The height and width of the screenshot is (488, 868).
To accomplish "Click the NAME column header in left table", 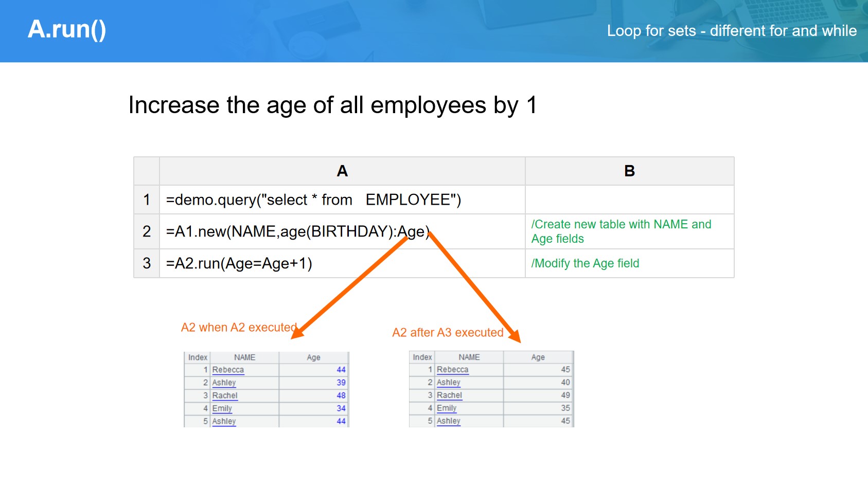I will pyautogui.click(x=244, y=357).
